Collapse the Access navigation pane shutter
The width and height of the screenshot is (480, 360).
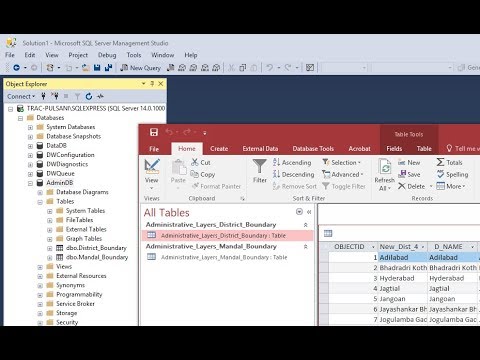point(309,212)
